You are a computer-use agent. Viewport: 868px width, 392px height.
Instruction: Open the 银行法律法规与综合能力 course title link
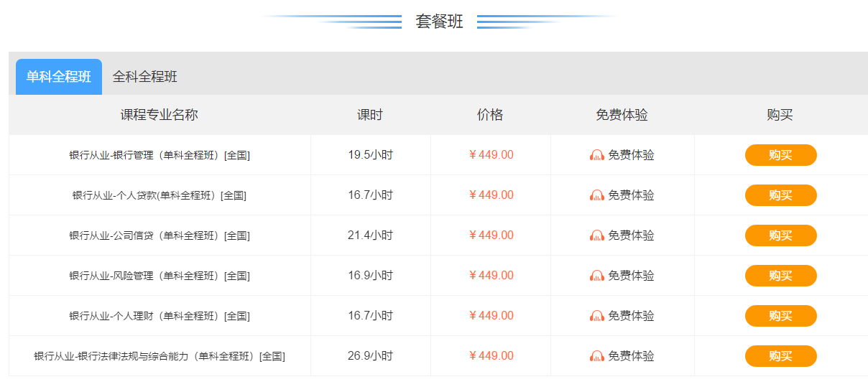[x=160, y=356]
